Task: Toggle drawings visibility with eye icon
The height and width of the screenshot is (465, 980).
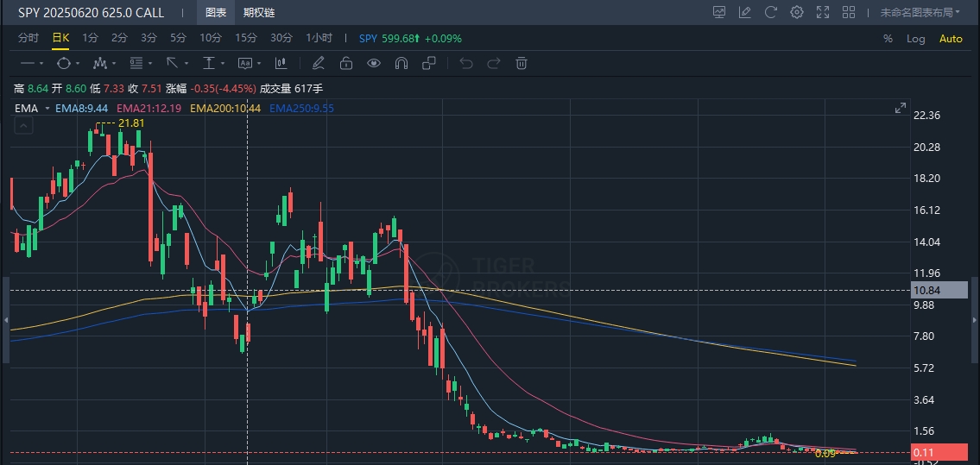Action: pos(374,63)
